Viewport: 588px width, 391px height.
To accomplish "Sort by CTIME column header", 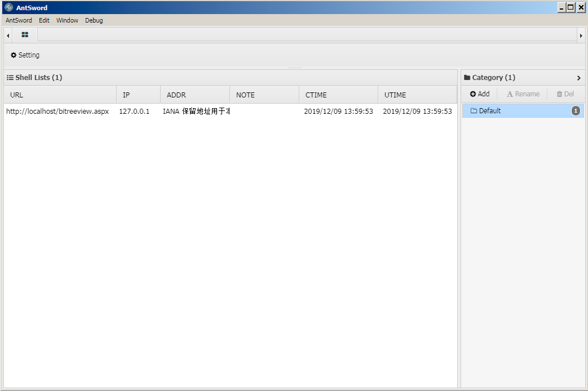I will pyautogui.click(x=339, y=95).
